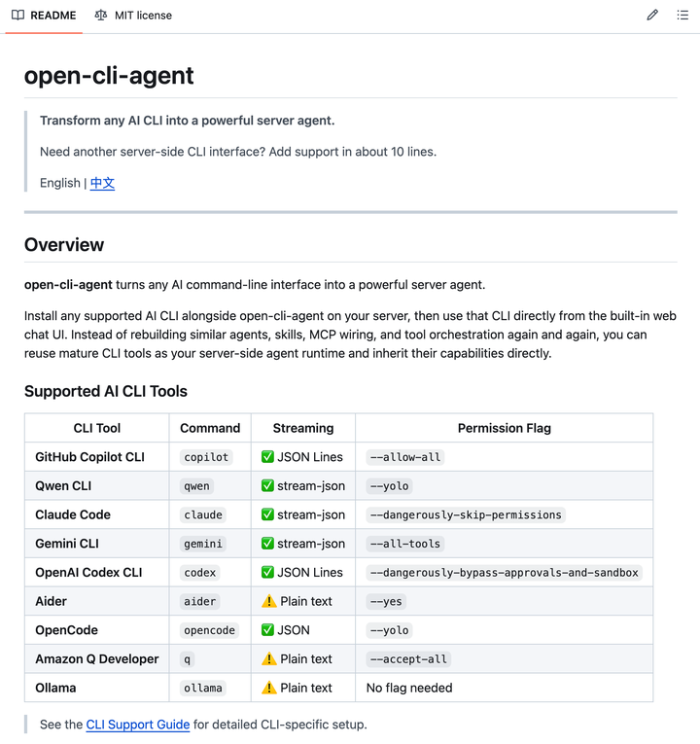Click the green check icon in Gemini CLI row
The image size is (700, 744).
267,544
